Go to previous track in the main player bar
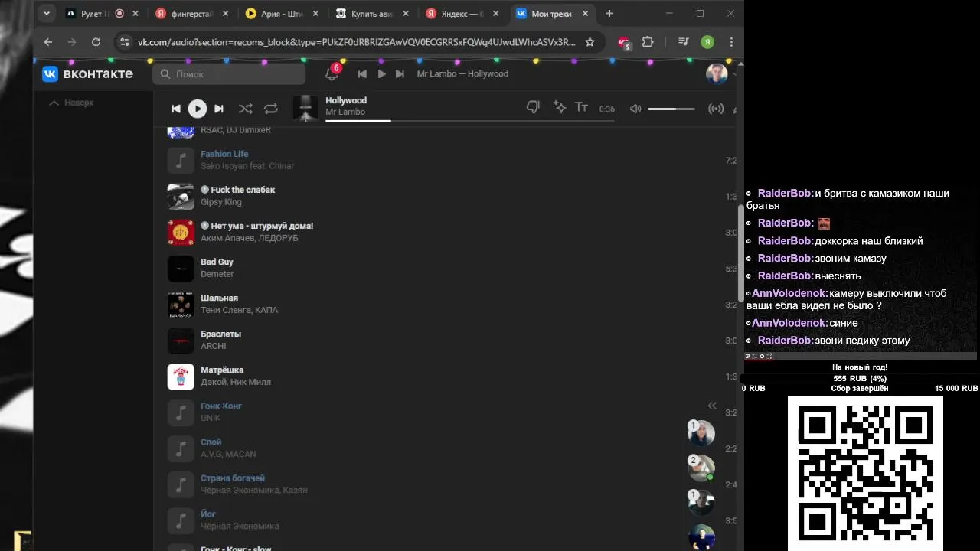The image size is (980, 551). [x=176, y=109]
